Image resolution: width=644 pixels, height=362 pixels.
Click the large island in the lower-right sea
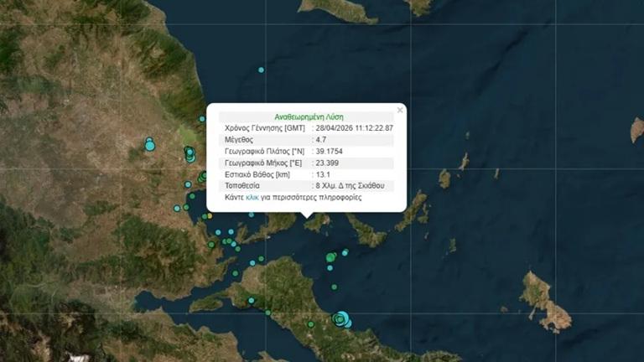tap(545, 299)
